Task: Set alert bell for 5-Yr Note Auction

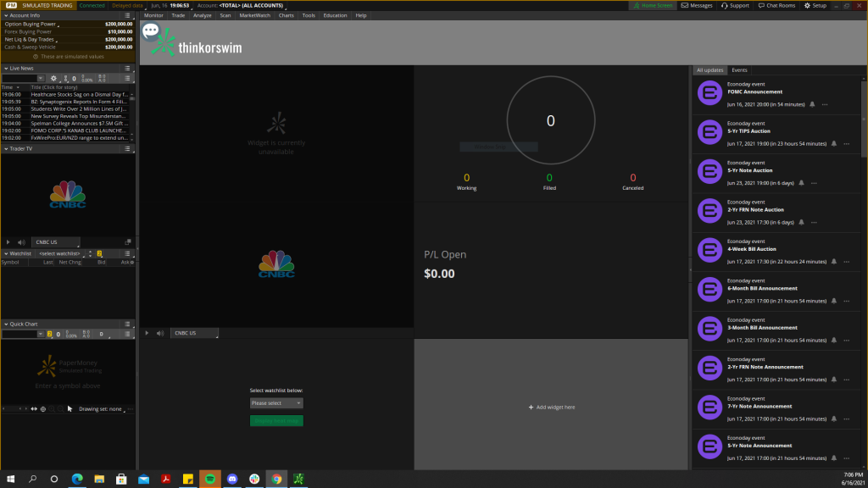Action: [801, 183]
